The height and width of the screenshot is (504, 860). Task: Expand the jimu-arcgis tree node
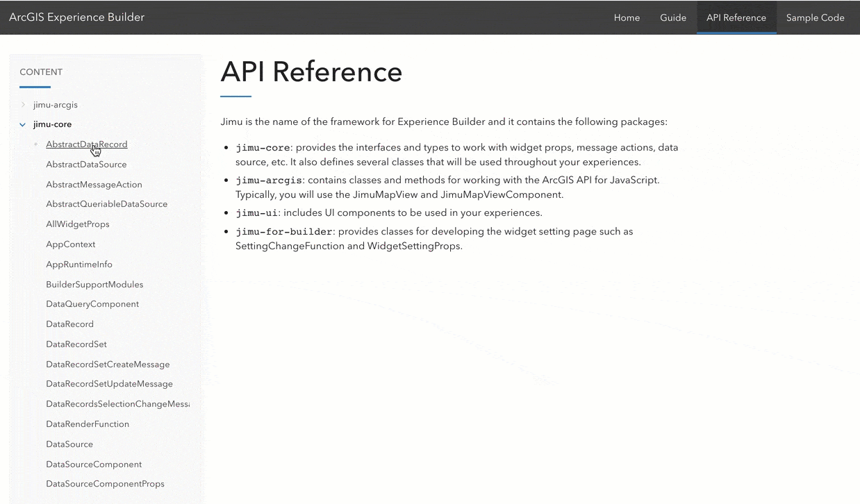click(22, 104)
